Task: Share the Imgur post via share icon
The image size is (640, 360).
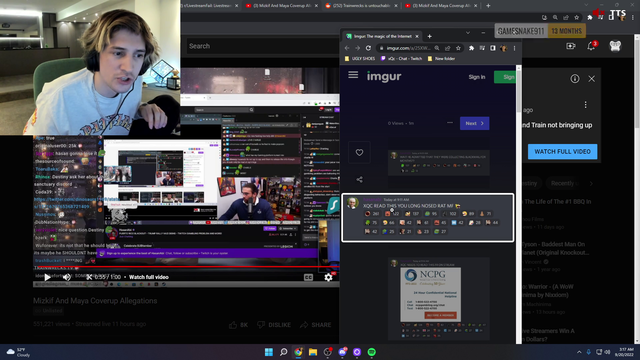Action: [x=359, y=179]
